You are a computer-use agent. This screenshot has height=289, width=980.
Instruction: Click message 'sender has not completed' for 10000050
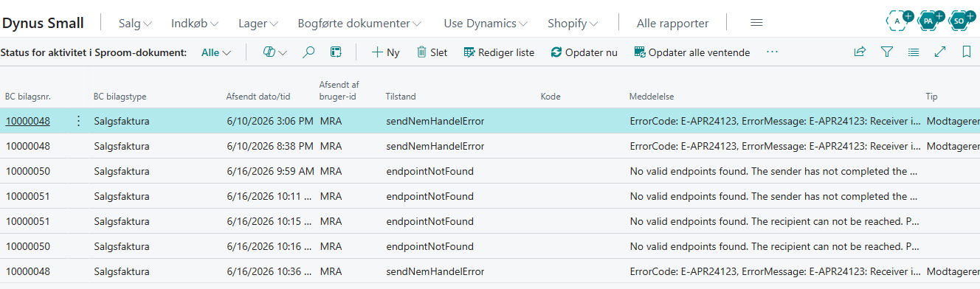pos(774,171)
